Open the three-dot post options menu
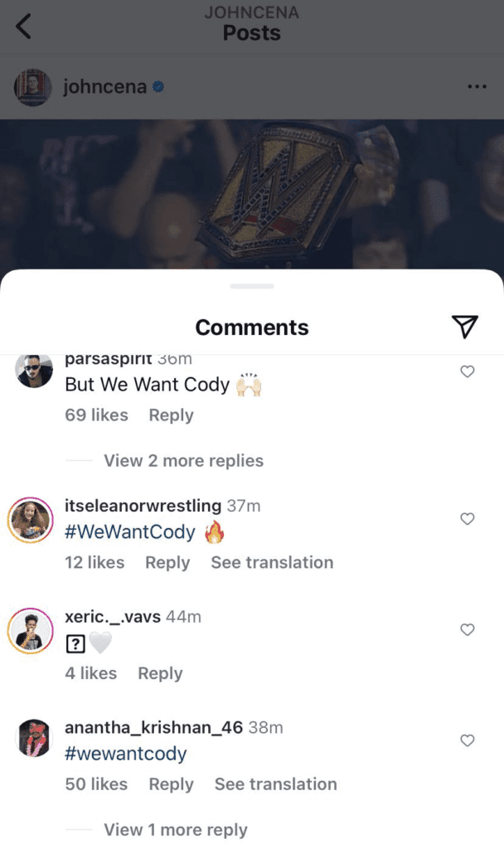The image size is (504, 849). [x=477, y=86]
